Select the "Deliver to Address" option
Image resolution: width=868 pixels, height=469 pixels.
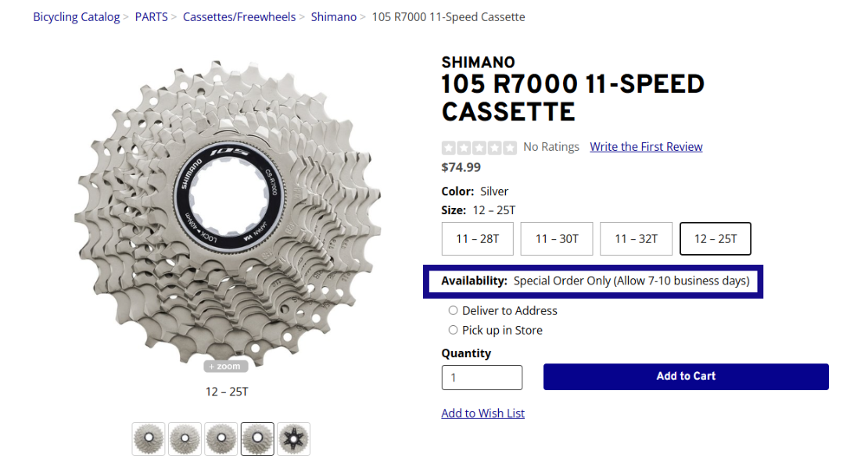click(454, 310)
